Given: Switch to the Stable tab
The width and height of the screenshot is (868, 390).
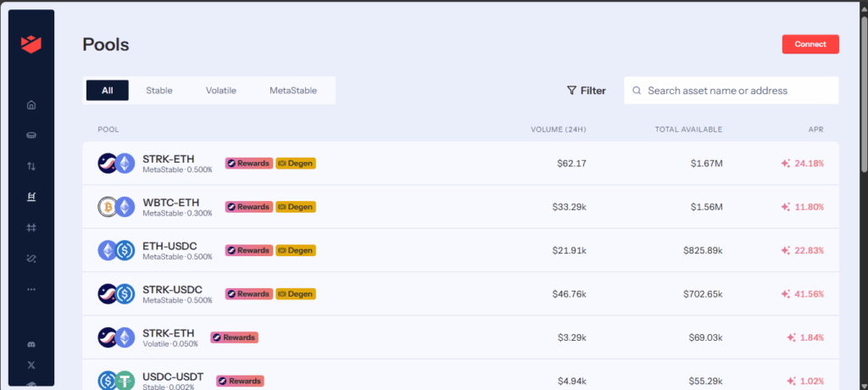Looking at the screenshot, I should [159, 91].
